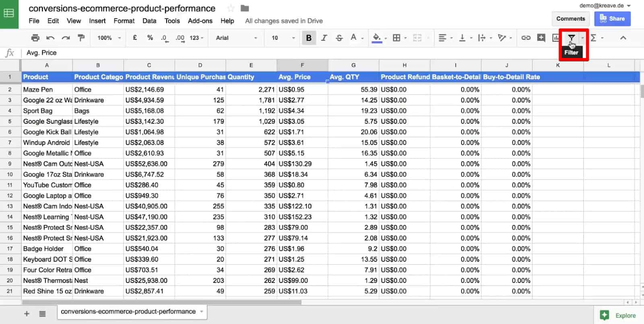The height and width of the screenshot is (324, 644).
Task: Open the Help menu
Action: pos(227,21)
